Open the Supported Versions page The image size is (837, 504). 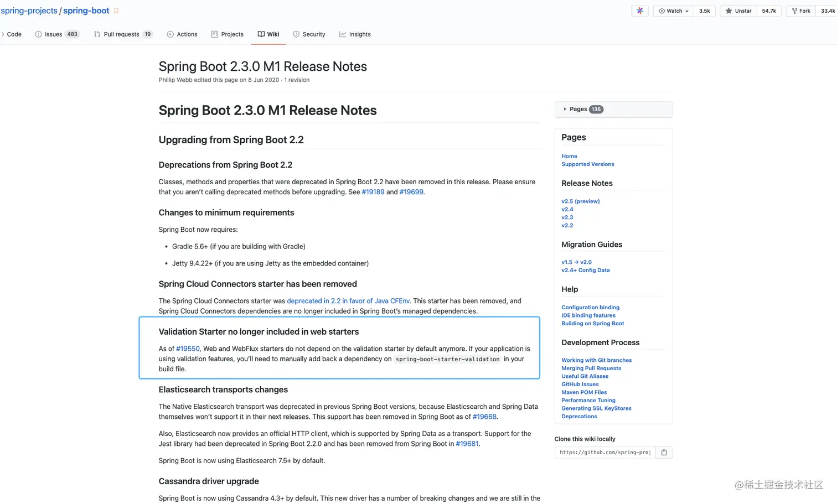588,164
